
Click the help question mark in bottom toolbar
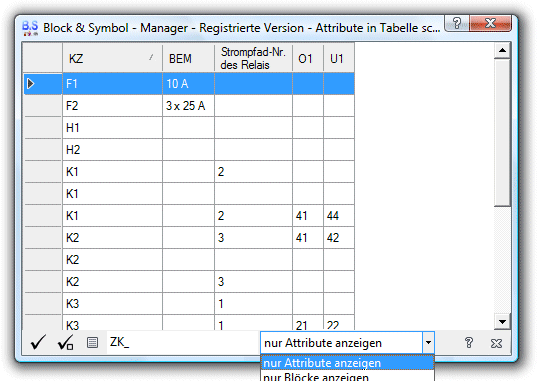(x=469, y=342)
